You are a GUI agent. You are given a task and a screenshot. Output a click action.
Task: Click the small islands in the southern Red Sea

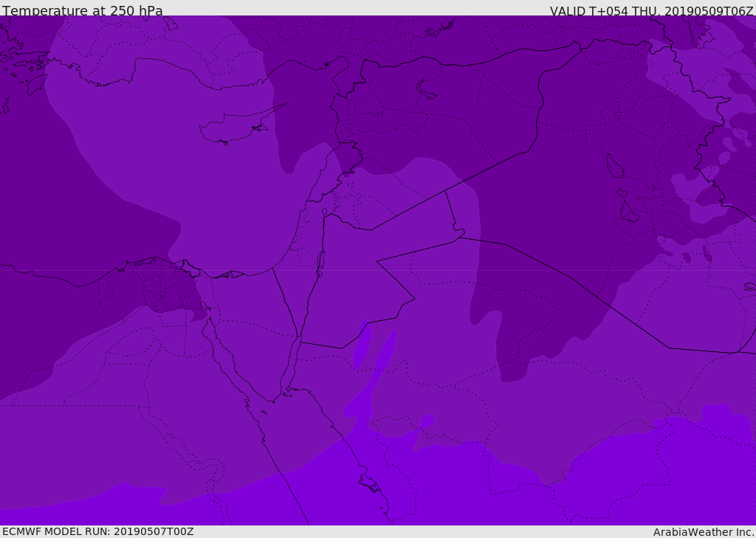tap(369, 483)
